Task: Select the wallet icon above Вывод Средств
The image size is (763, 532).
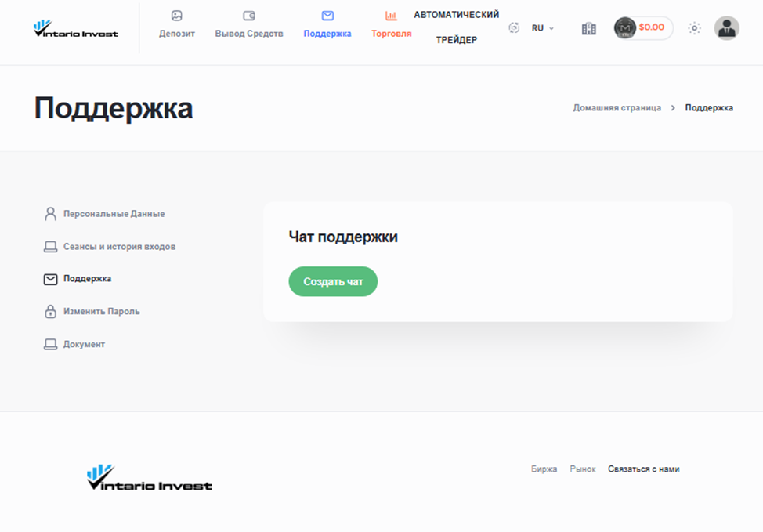Action: pos(248,16)
